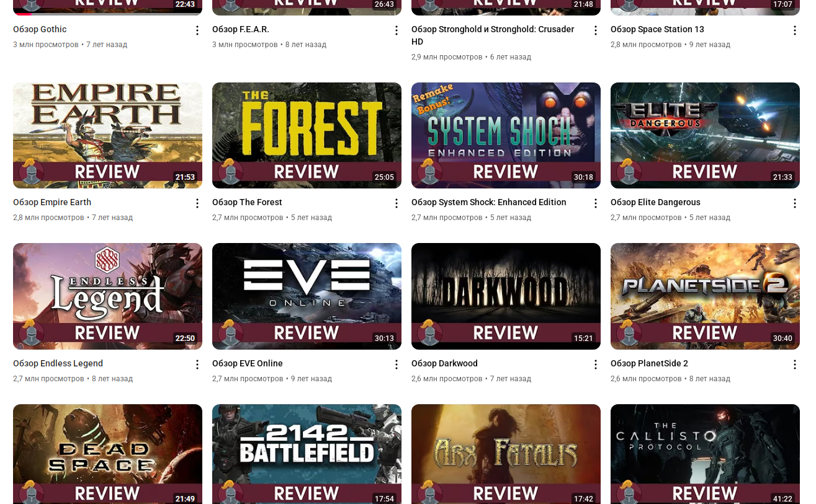816x504 pixels.
Task: Click the "Обзор Elite Dangerous" title
Action: (655, 202)
